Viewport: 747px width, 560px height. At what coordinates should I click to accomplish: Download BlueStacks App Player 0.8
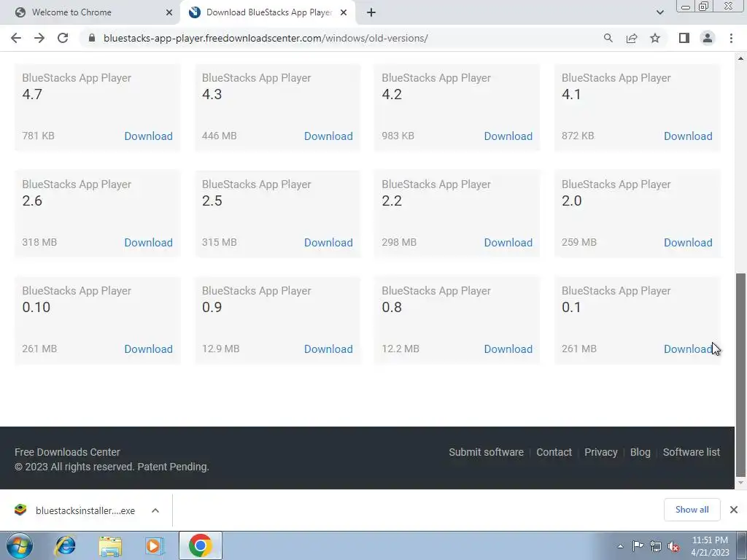click(508, 349)
